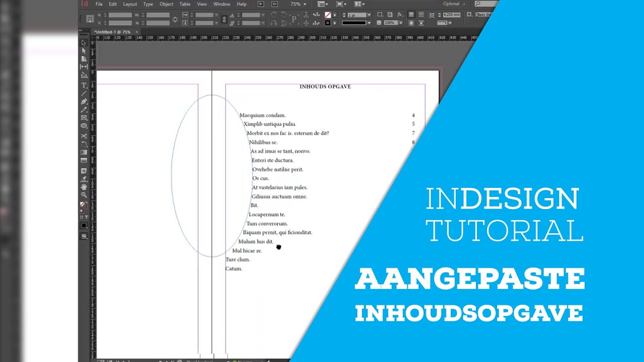The height and width of the screenshot is (362, 644).
Task: Open the Help menu
Action: point(242,4)
